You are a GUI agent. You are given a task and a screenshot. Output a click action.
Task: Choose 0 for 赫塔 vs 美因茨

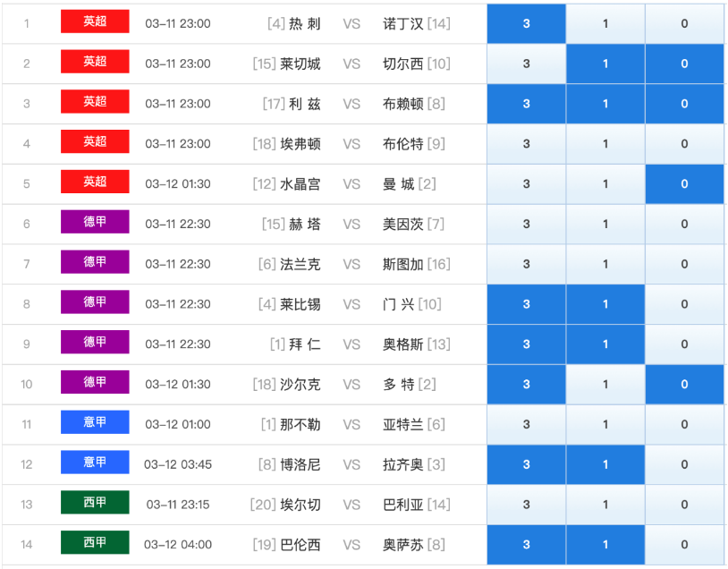point(684,224)
